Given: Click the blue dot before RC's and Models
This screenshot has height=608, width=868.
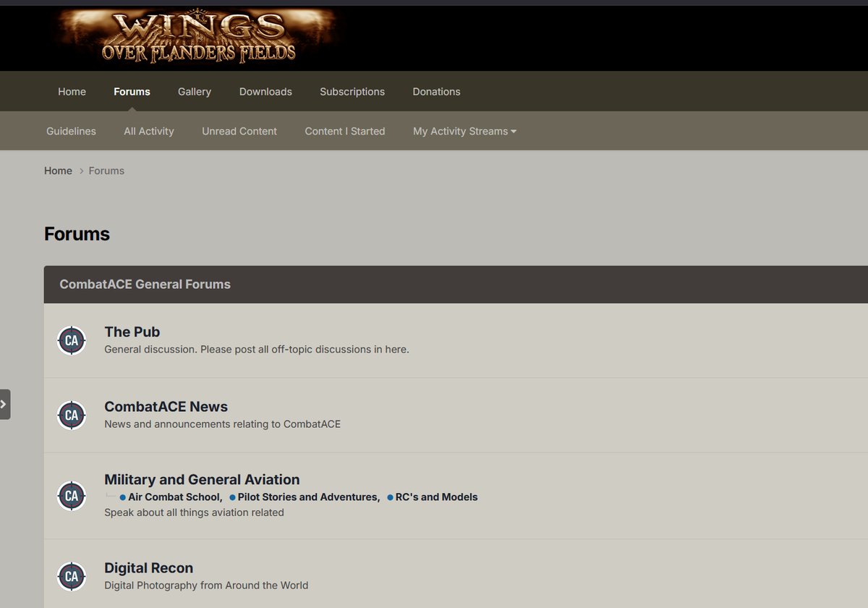Looking at the screenshot, I should (390, 497).
